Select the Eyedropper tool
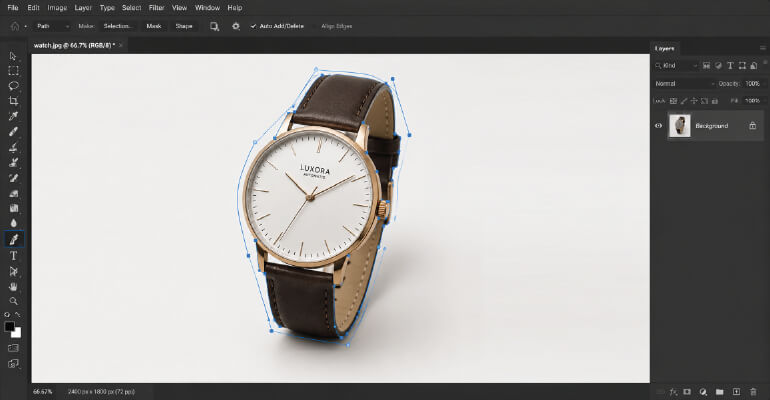This screenshot has width=770, height=400. click(13, 116)
